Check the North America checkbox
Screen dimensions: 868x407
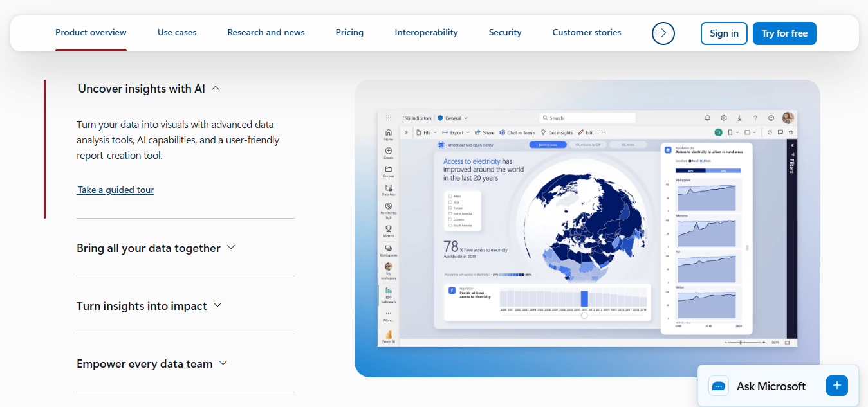[x=450, y=213]
